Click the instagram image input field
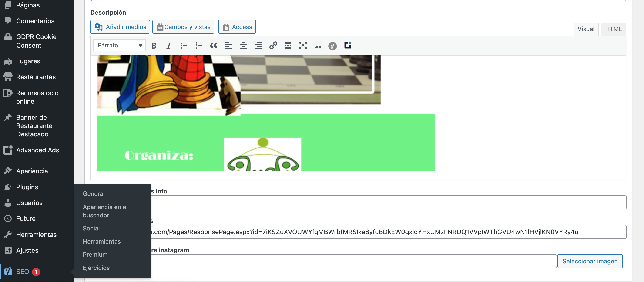 (353, 261)
